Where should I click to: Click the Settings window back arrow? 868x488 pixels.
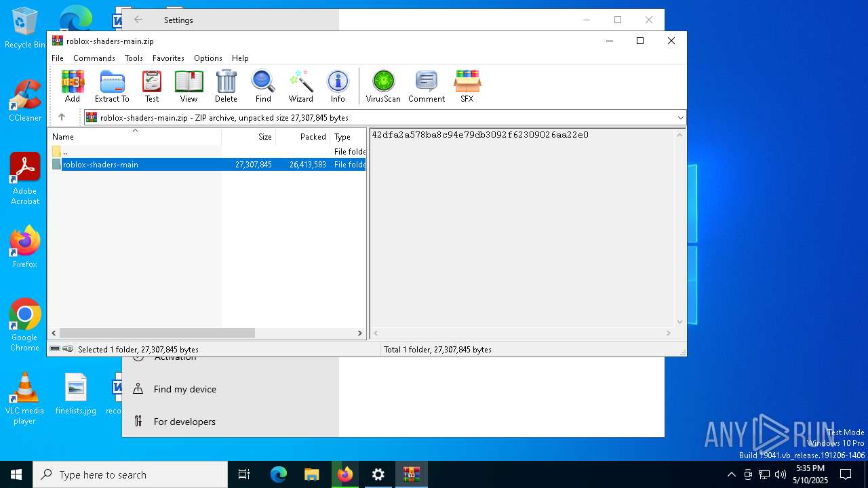coord(138,20)
